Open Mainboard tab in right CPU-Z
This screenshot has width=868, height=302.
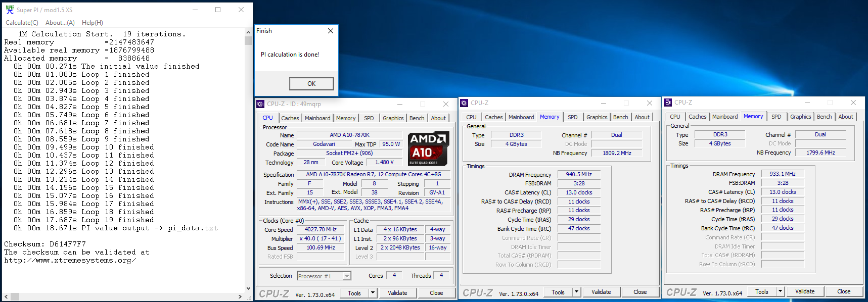tap(725, 117)
